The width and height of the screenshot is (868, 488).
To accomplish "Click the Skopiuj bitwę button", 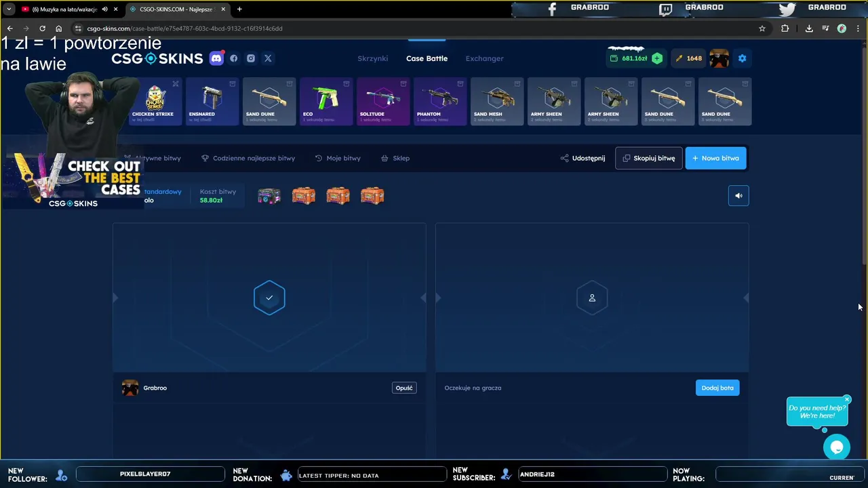I will click(x=649, y=158).
